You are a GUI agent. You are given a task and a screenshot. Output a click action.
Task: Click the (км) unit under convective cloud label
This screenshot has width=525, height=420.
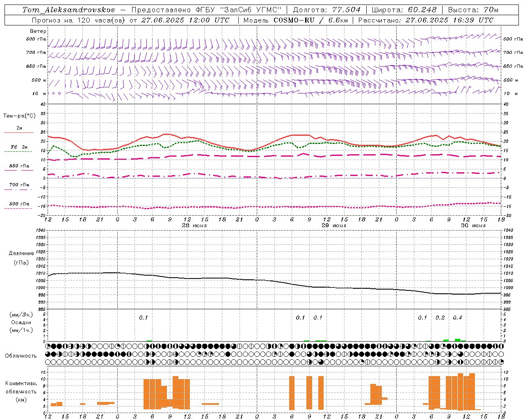(x=21, y=399)
